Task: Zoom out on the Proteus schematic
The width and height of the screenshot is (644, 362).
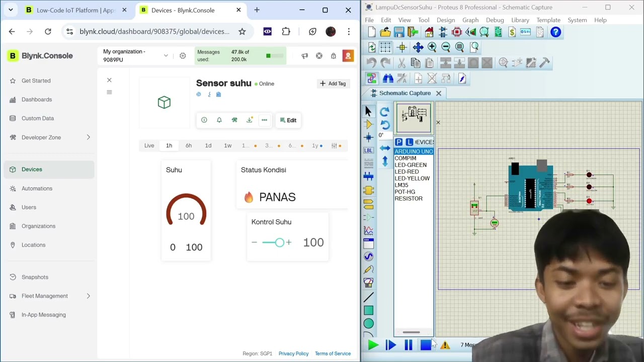Action: [446, 47]
